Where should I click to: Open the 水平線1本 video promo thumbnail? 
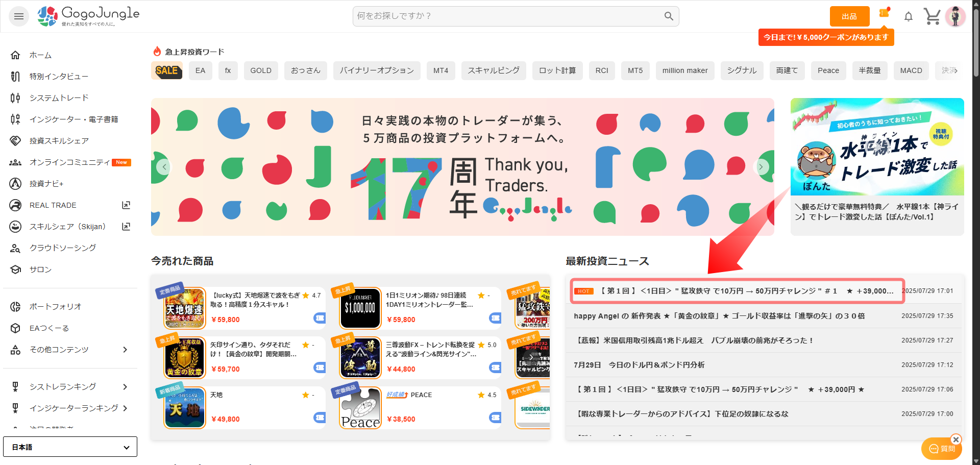click(877, 146)
